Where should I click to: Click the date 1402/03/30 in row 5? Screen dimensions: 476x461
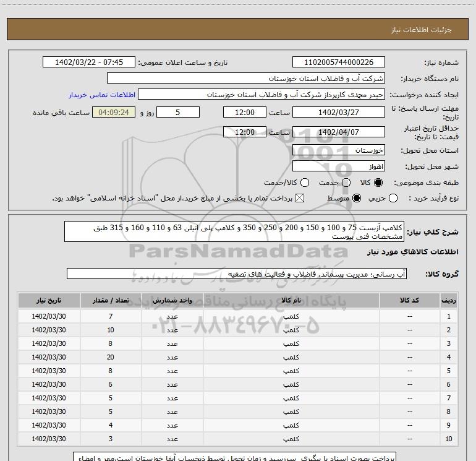[49, 371]
